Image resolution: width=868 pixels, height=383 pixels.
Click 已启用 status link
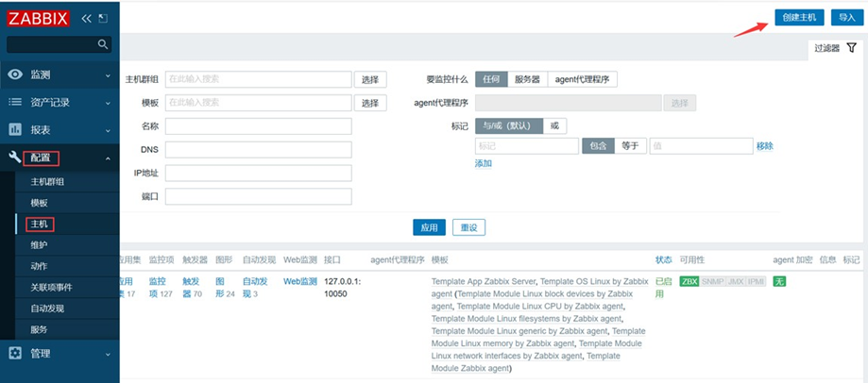(x=664, y=288)
